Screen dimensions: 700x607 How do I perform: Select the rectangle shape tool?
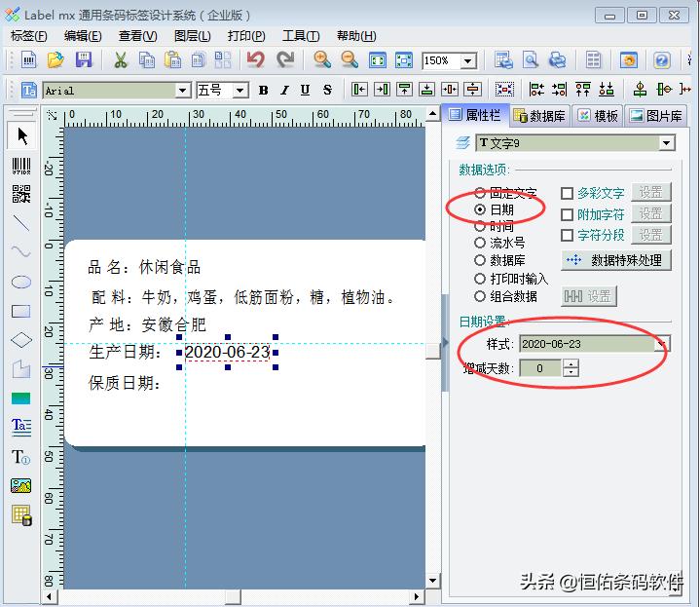pyautogui.click(x=21, y=312)
